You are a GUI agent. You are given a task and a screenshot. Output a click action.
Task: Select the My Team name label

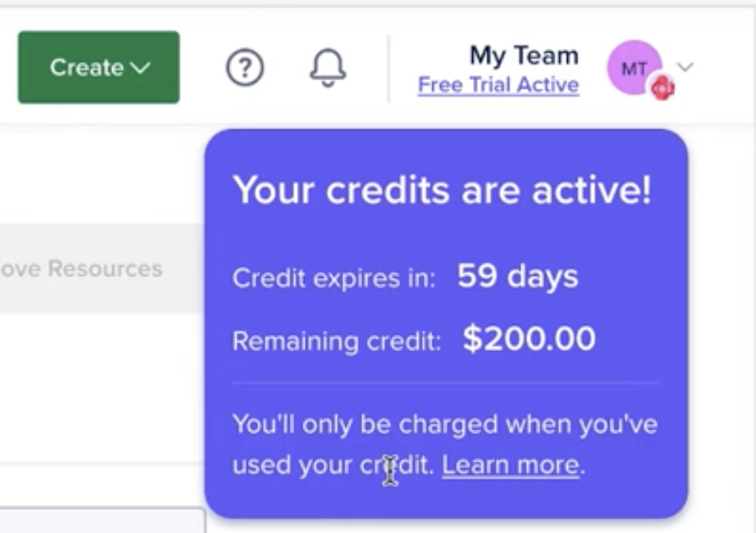point(524,55)
